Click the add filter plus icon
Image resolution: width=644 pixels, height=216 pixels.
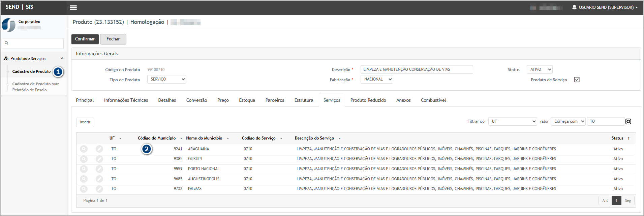[628, 122]
